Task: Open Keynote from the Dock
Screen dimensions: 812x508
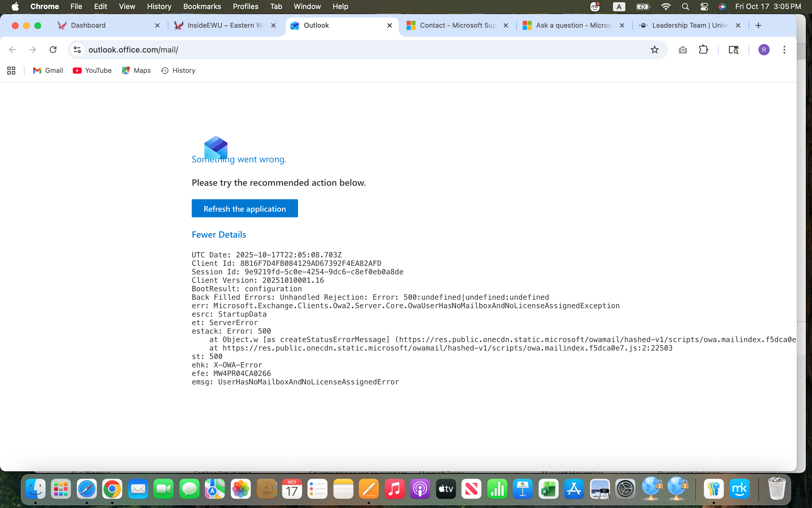Action: click(523, 489)
